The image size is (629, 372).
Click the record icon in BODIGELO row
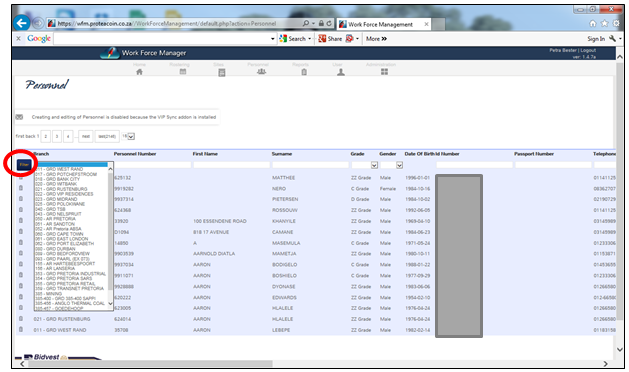point(21,264)
